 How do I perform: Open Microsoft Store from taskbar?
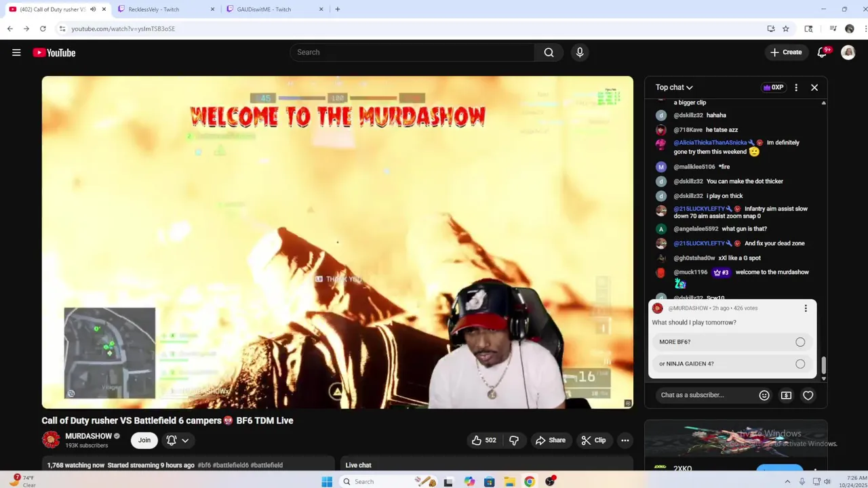(x=489, y=481)
